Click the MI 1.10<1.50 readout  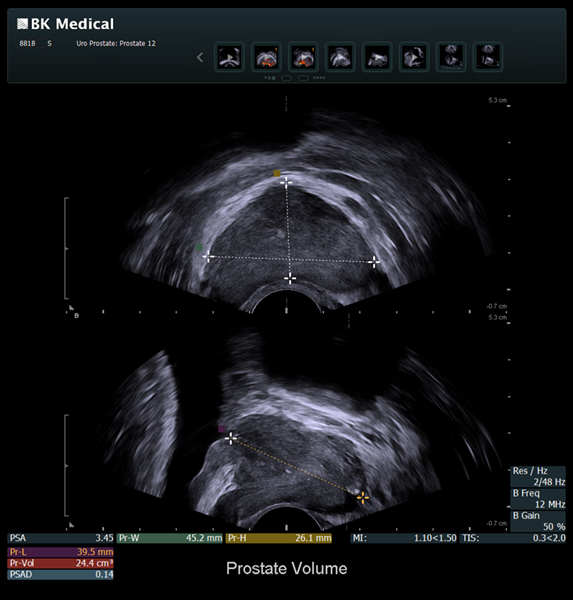click(x=404, y=538)
